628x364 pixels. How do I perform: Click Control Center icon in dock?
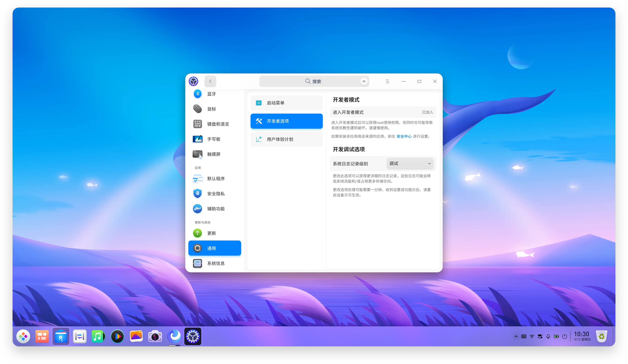point(193,336)
